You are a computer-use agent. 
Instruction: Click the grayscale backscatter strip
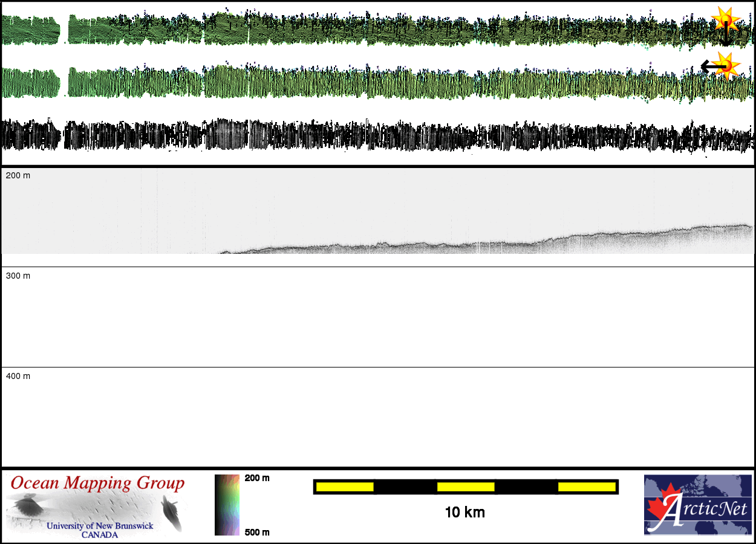pyautogui.click(x=375, y=135)
